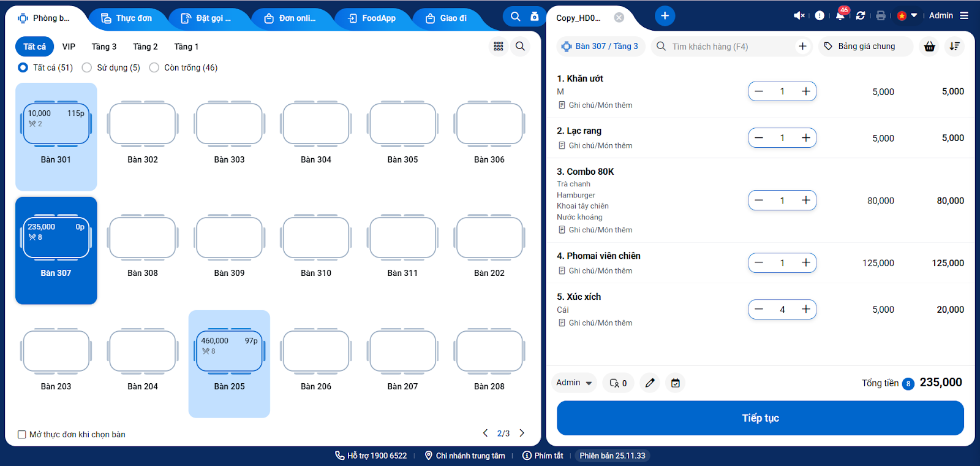The height and width of the screenshot is (466, 980).
Task: Select the Phòng bàn tab
Action: pos(44,18)
